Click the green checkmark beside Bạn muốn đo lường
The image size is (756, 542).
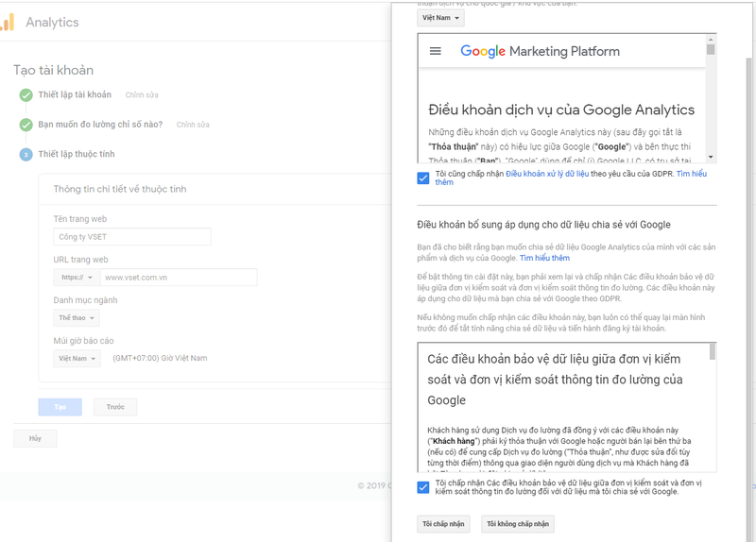[x=26, y=125]
